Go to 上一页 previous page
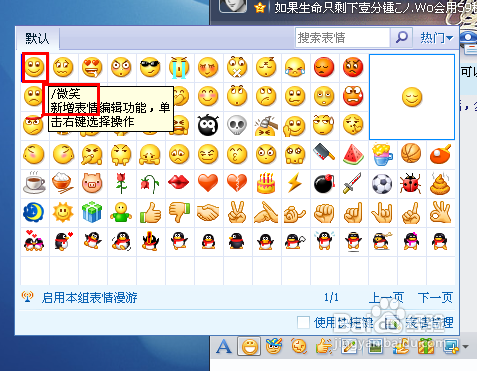The image size is (477, 371). pos(386,297)
